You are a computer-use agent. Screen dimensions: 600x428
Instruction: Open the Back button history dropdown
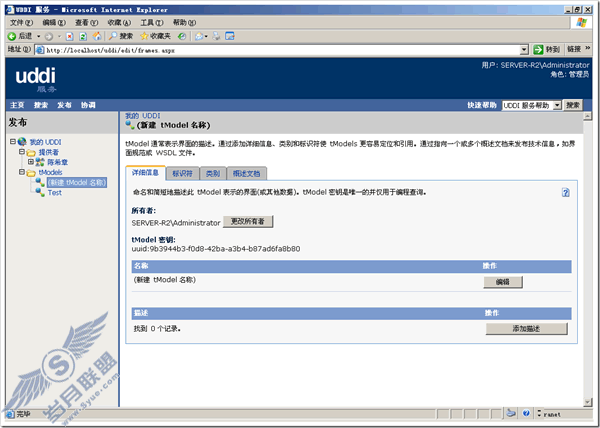[39, 36]
